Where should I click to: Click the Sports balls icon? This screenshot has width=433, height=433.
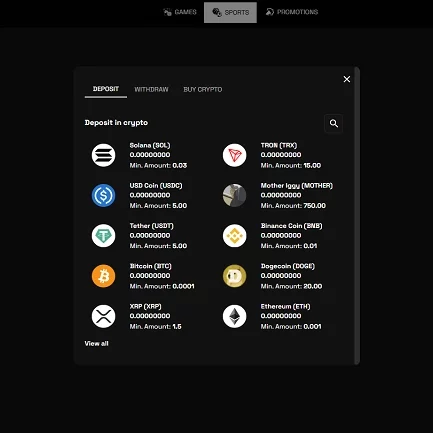click(217, 12)
